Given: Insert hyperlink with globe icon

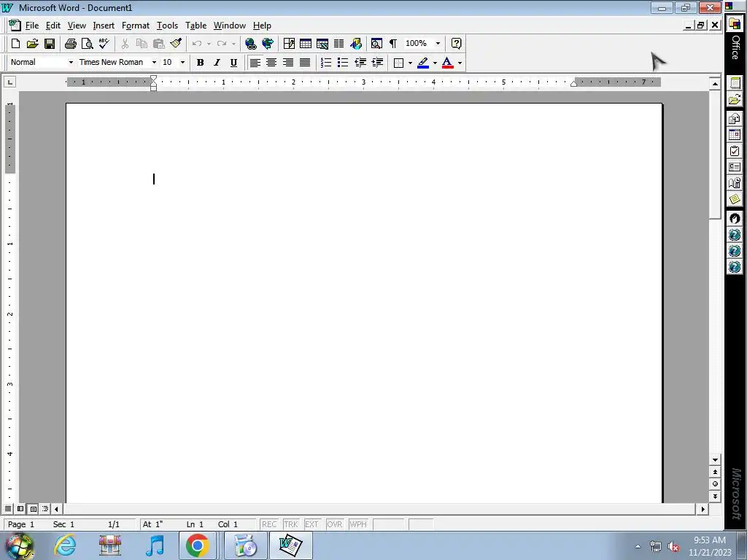Looking at the screenshot, I should coord(251,44).
